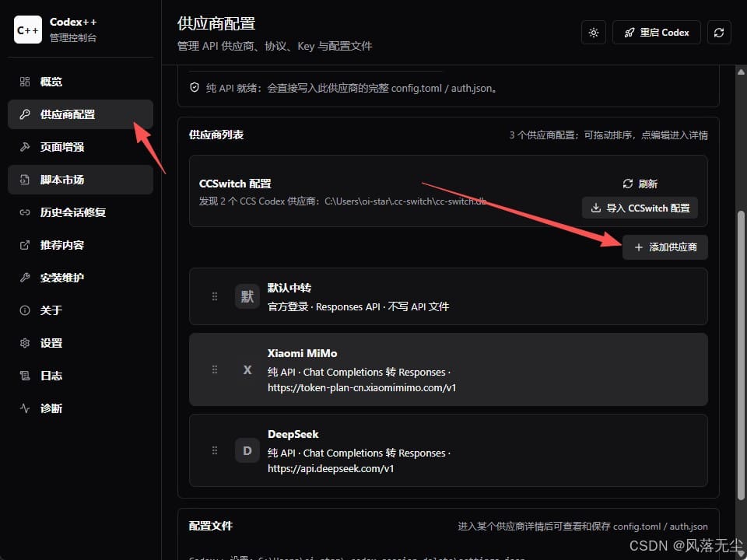Click the cc-switch.db path text
The width and height of the screenshot is (747, 560).
[x=405, y=201]
